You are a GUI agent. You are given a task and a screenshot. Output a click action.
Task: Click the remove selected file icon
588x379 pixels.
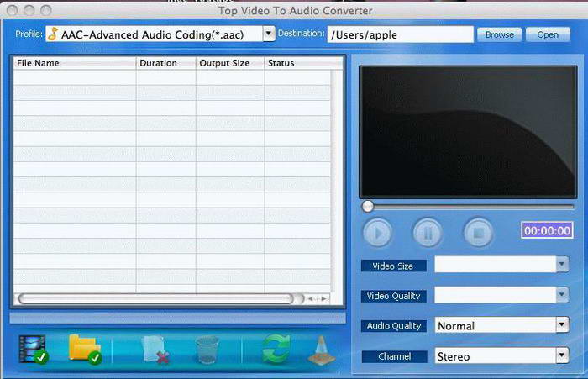tap(155, 350)
